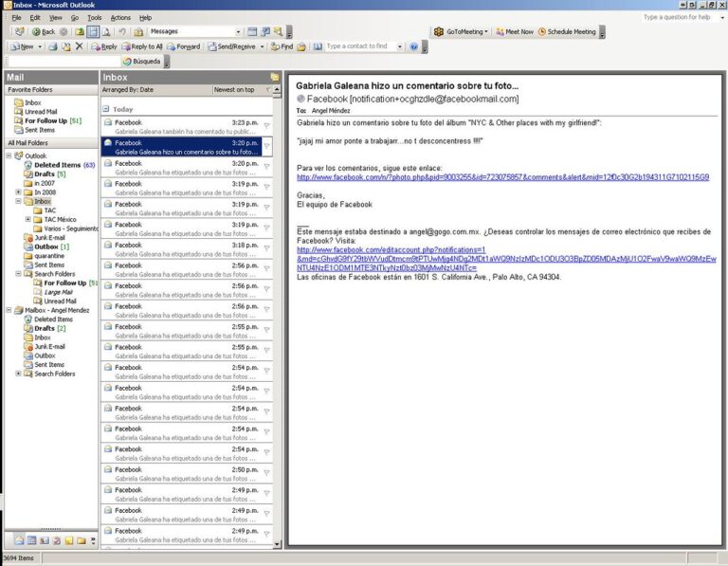Toggle the flag on 2:50 p.m. Facebook message
This screenshot has width=728, height=566.
pyautogui.click(x=267, y=473)
